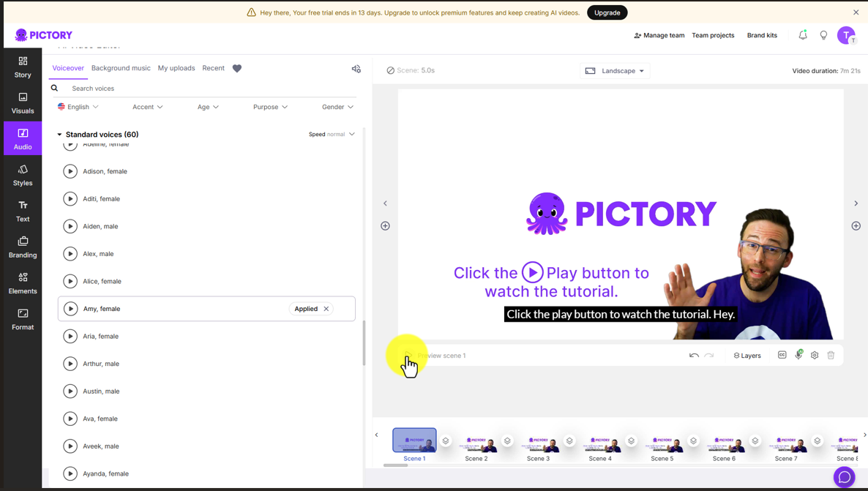Play preview of Aditi female voice
Viewport: 868px width, 491px height.
tap(70, 199)
